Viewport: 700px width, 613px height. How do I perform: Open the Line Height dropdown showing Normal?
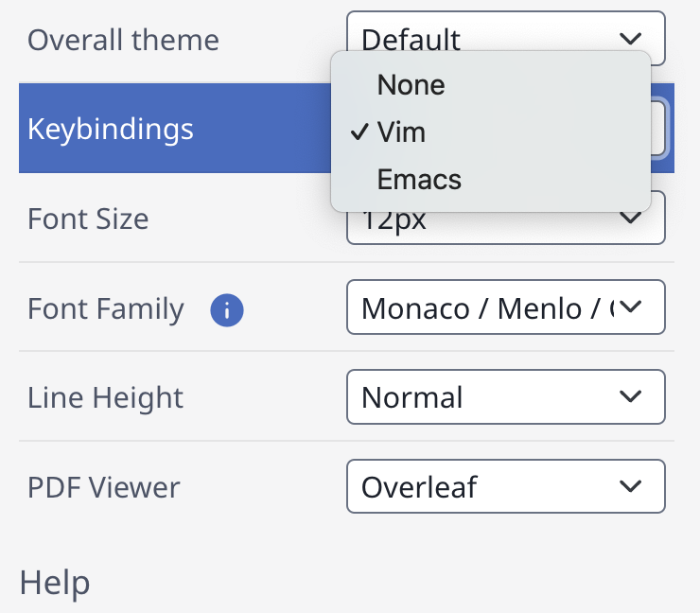[x=505, y=397]
